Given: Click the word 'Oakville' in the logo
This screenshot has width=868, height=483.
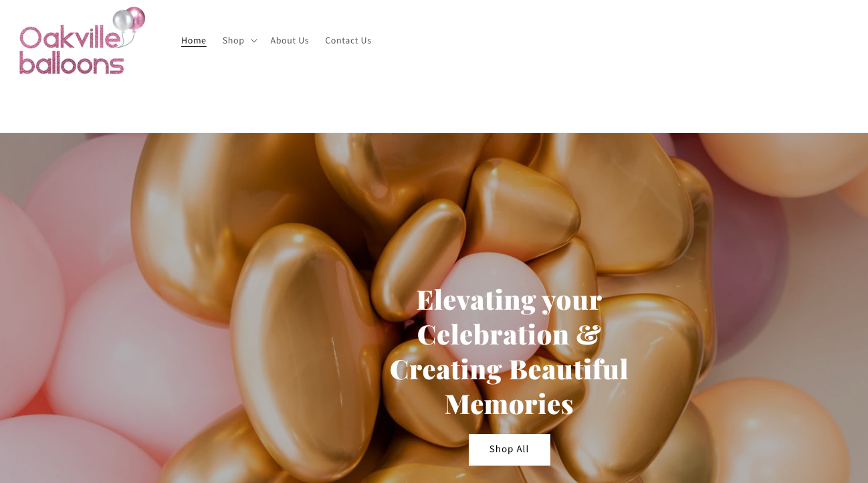Looking at the screenshot, I should point(70,37).
